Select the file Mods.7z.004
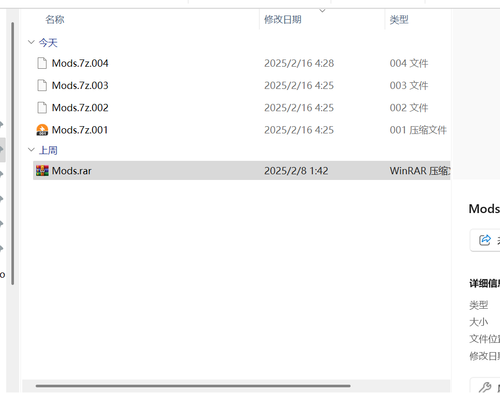Image resolution: width=500 pixels, height=393 pixels. 80,63
